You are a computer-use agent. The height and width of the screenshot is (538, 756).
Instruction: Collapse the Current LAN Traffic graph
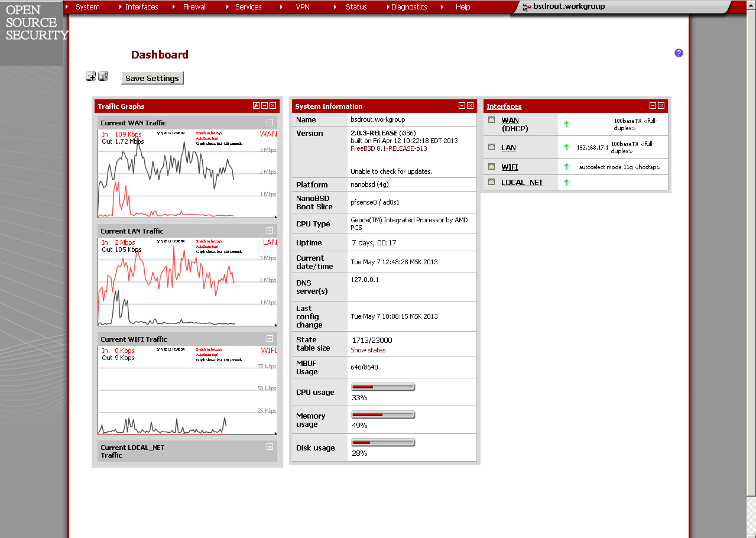coord(270,231)
